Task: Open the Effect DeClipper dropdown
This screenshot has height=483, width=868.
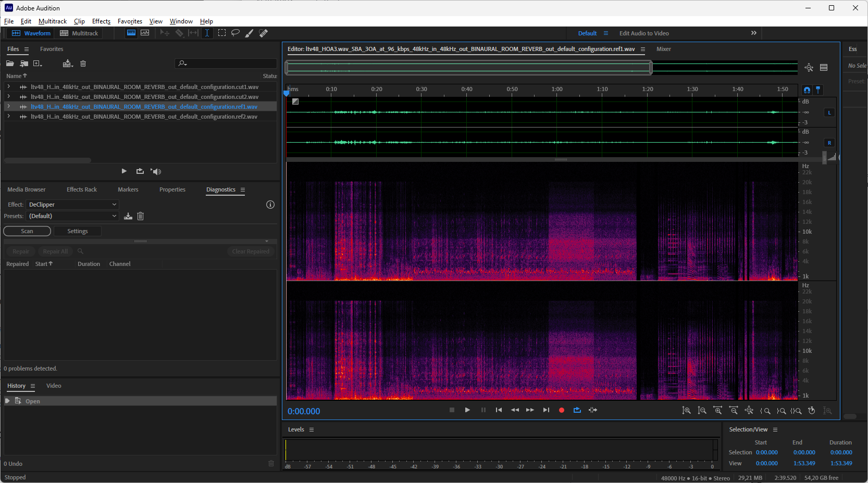Action: click(x=72, y=205)
